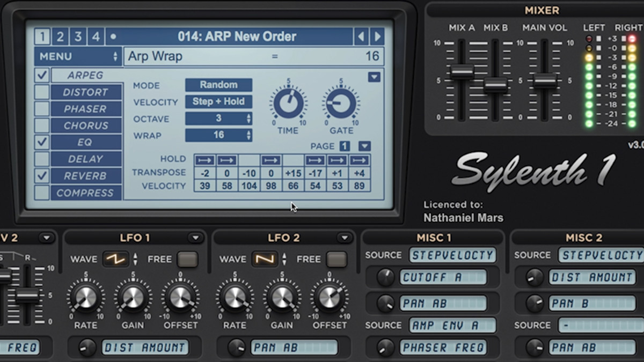Select previous preset with left arrow

point(361,36)
